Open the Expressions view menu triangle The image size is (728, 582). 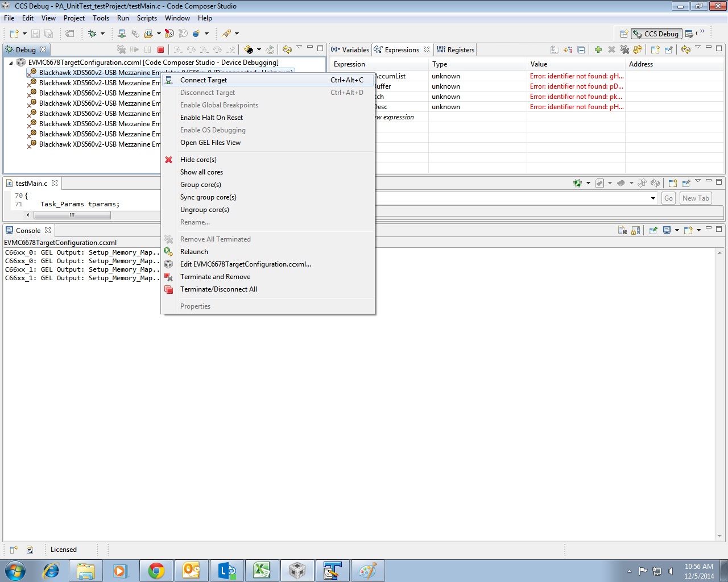[x=698, y=48]
